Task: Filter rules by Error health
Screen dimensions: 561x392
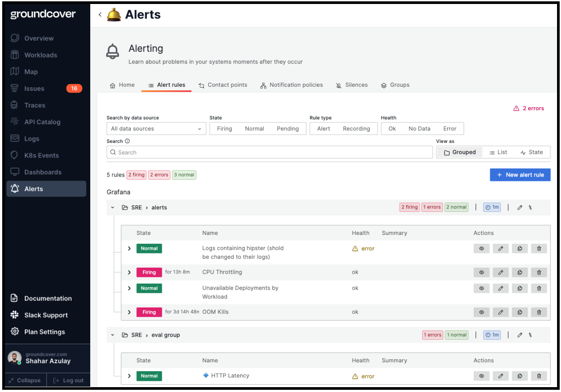Action: [x=450, y=128]
